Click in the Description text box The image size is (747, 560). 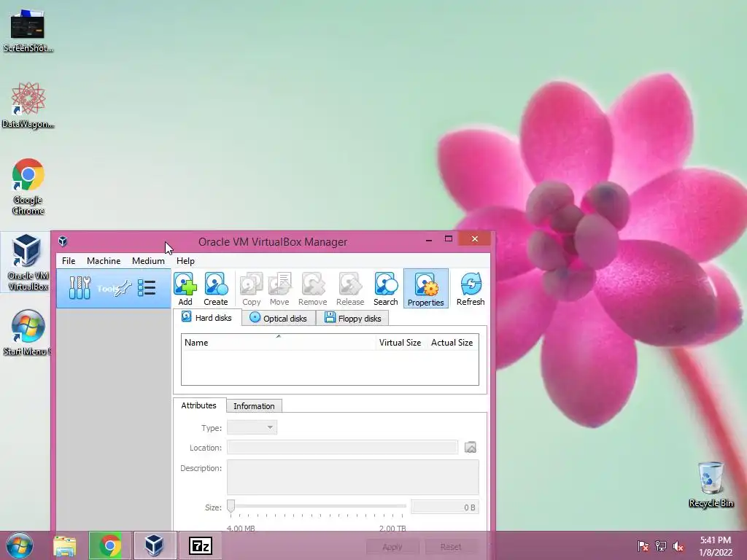[353, 477]
